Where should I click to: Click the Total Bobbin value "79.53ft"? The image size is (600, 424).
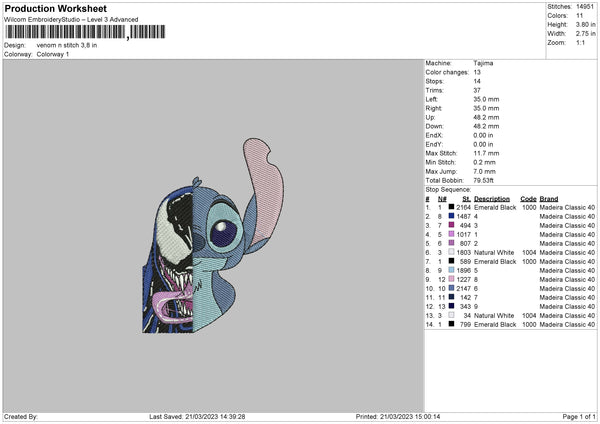coord(484,181)
